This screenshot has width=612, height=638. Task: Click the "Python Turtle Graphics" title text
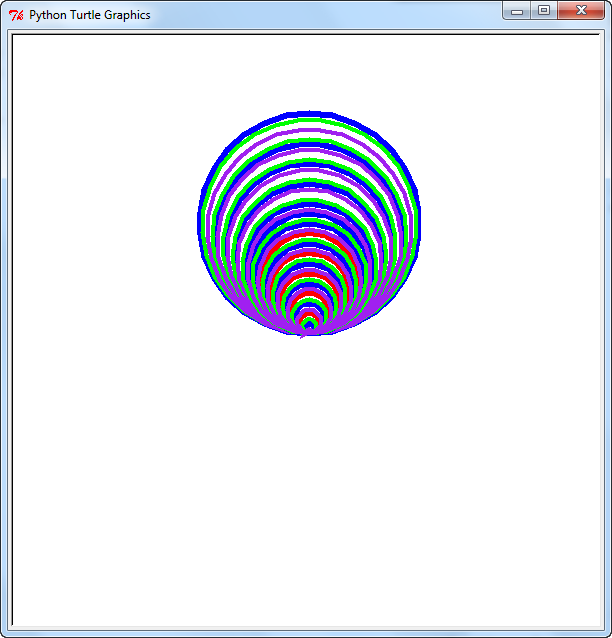pos(90,15)
